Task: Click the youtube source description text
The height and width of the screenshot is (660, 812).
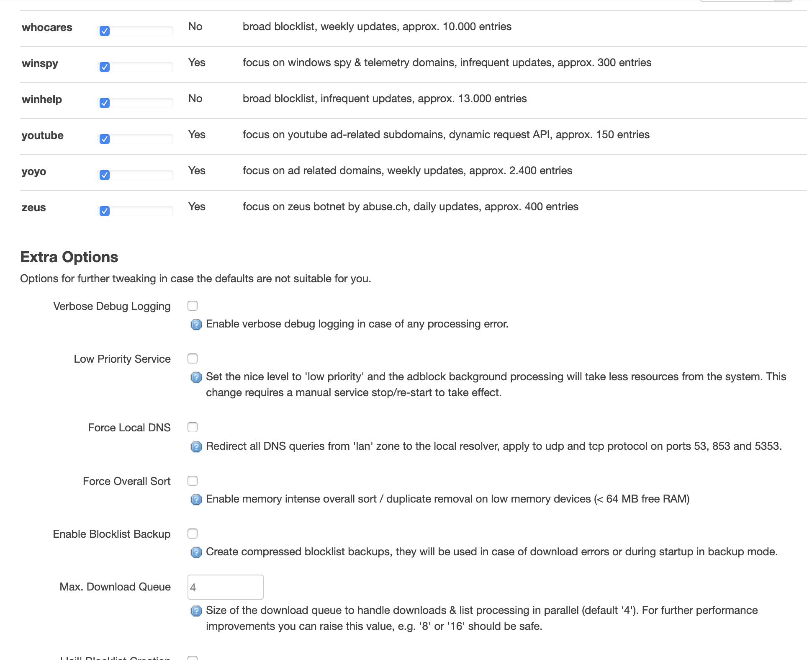Action: tap(446, 134)
